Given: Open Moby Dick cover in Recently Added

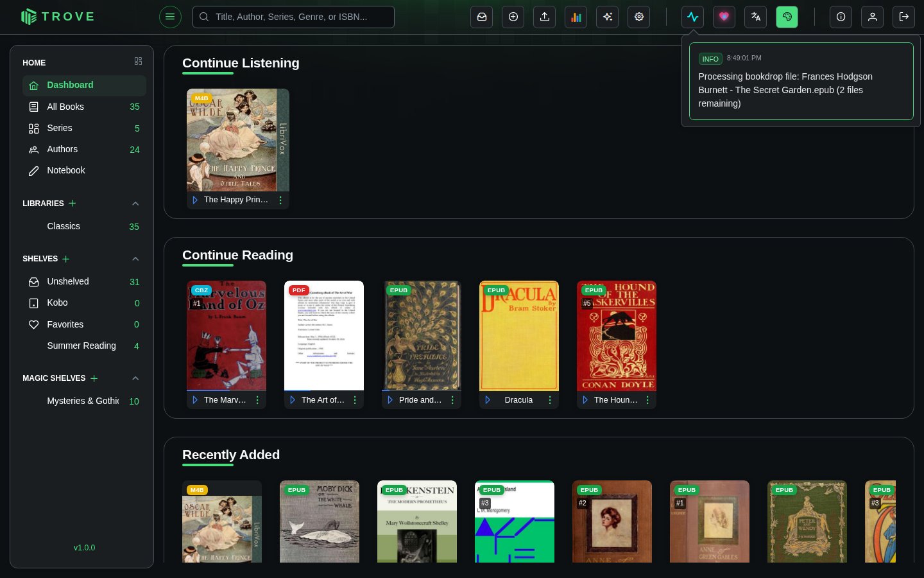Looking at the screenshot, I should [x=320, y=521].
